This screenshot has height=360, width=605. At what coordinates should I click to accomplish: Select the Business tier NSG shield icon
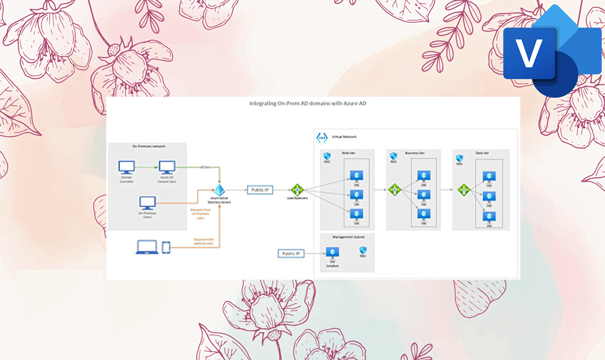394,156
